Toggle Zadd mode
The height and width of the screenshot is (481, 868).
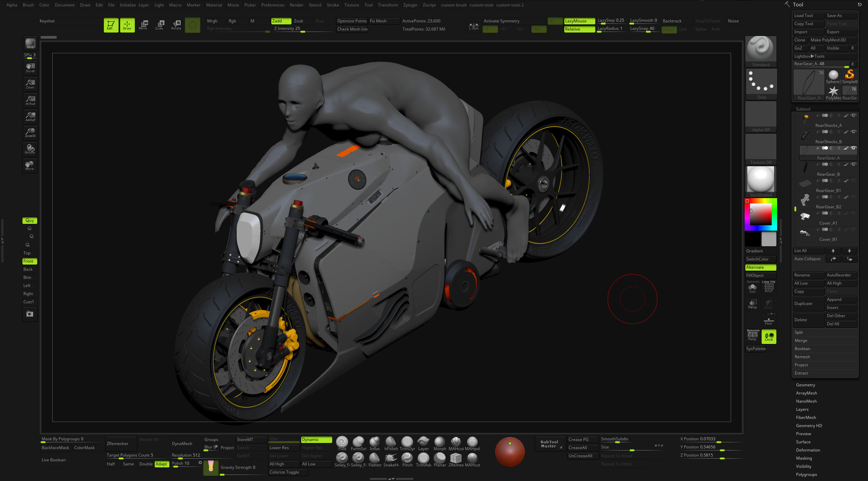(281, 21)
